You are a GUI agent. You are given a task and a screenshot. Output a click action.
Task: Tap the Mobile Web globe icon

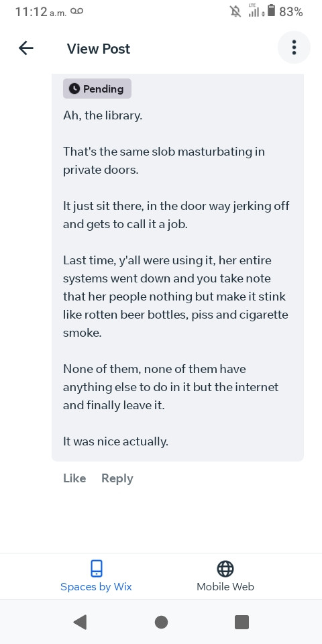tap(225, 569)
